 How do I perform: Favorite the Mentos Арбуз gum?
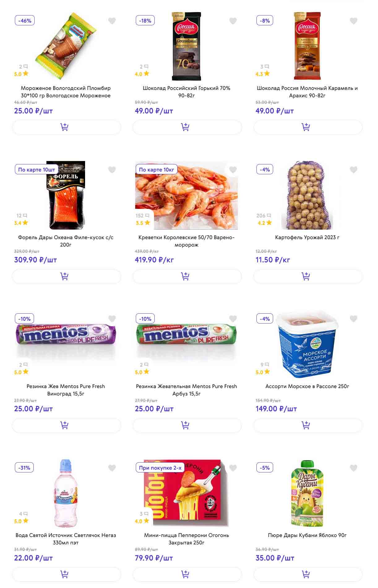(233, 319)
